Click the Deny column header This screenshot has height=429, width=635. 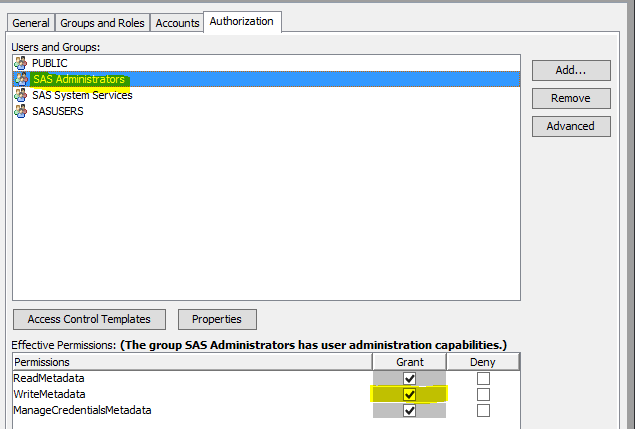tap(483, 362)
